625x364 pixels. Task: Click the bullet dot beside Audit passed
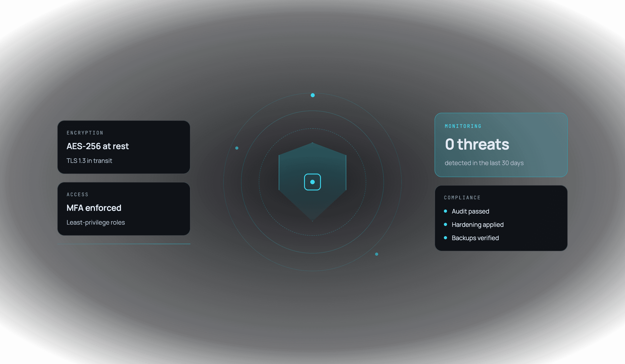pyautogui.click(x=445, y=211)
